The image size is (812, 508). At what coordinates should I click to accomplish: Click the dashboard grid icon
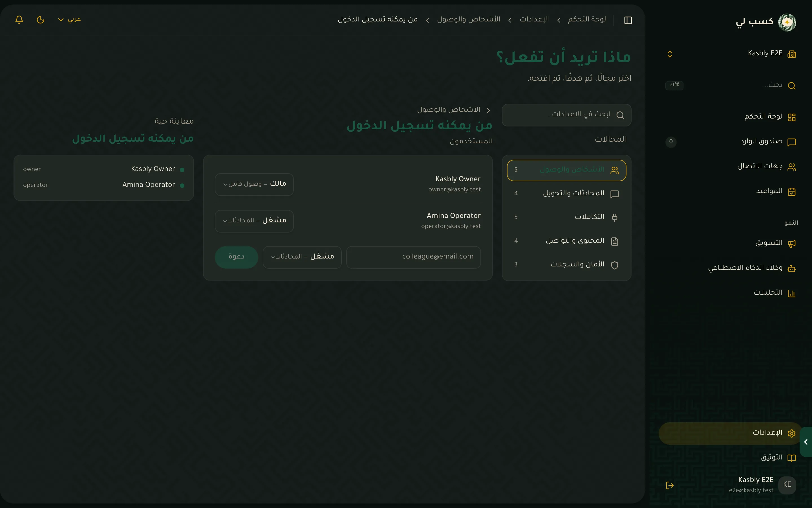point(791,117)
